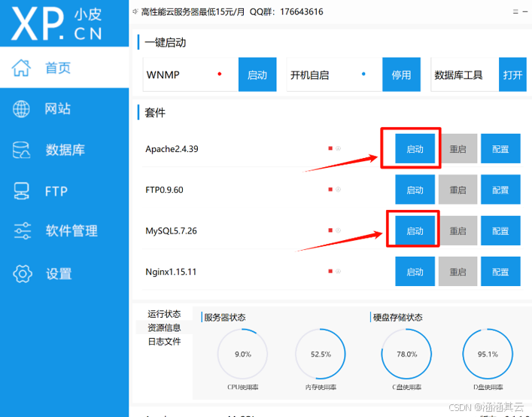Click the small circle icon next to Apache status
The image size is (532, 417).
(338, 148)
